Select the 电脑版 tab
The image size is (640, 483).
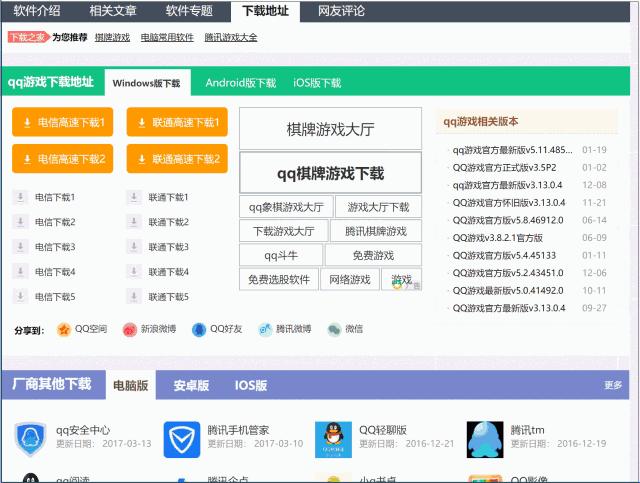[x=131, y=385]
